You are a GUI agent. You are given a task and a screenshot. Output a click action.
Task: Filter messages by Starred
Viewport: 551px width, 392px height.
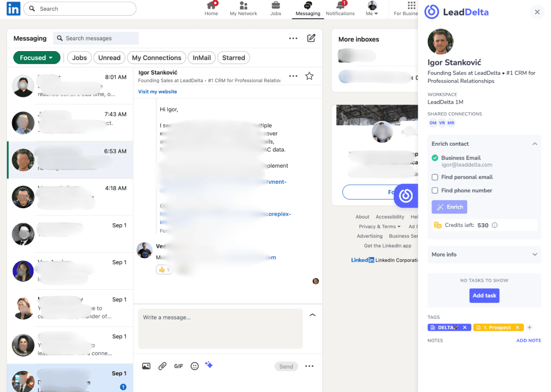[234, 58]
